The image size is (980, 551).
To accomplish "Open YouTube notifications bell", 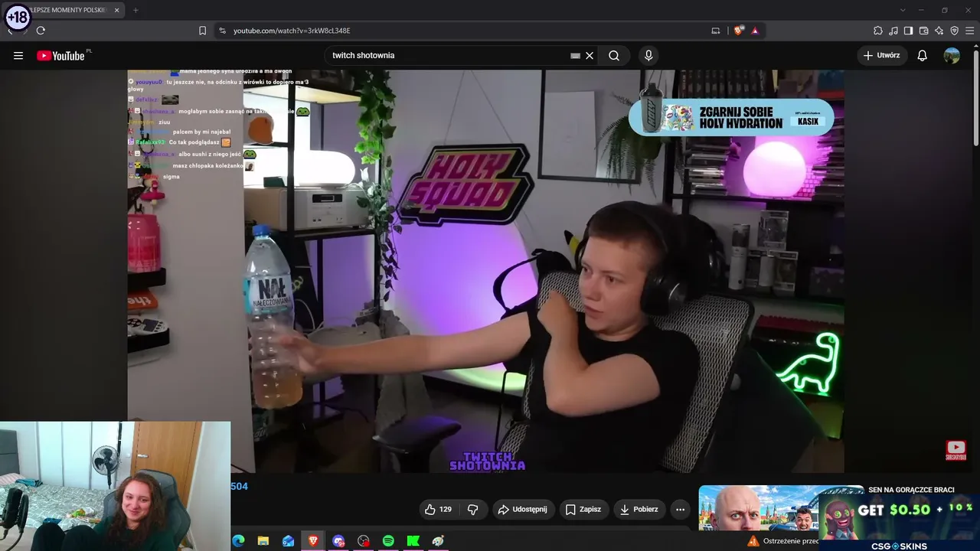I will tap(923, 55).
